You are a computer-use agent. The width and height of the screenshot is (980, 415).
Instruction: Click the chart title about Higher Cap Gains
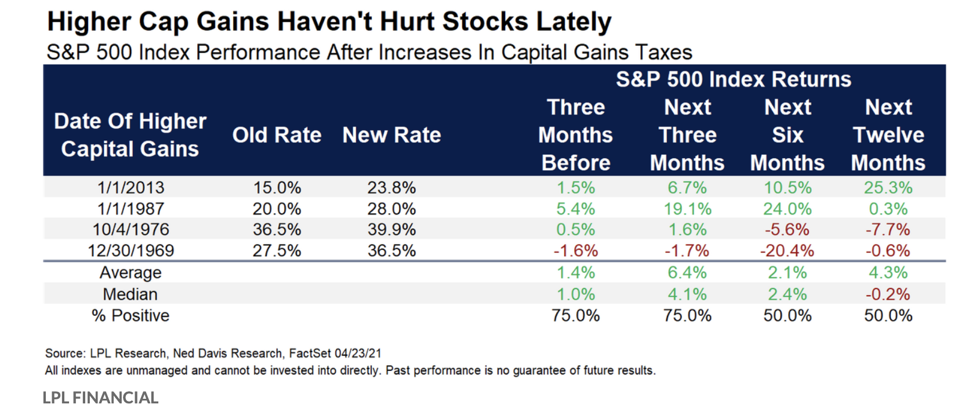pos(329,22)
